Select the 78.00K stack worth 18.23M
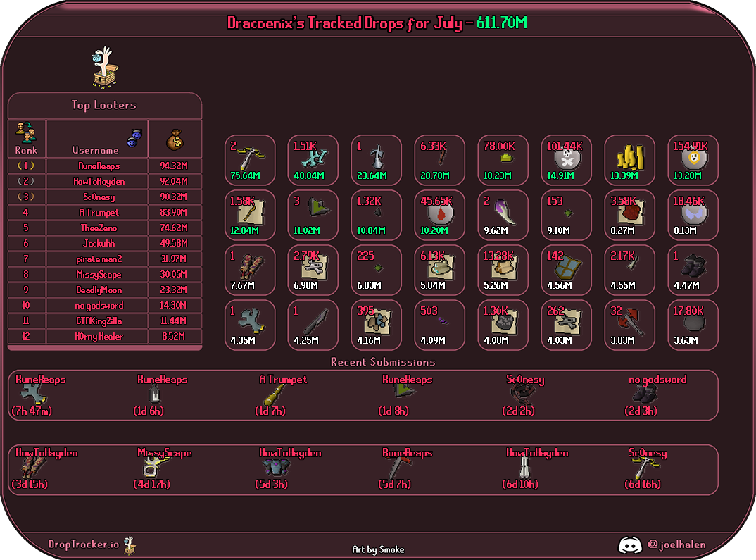 pos(503,160)
